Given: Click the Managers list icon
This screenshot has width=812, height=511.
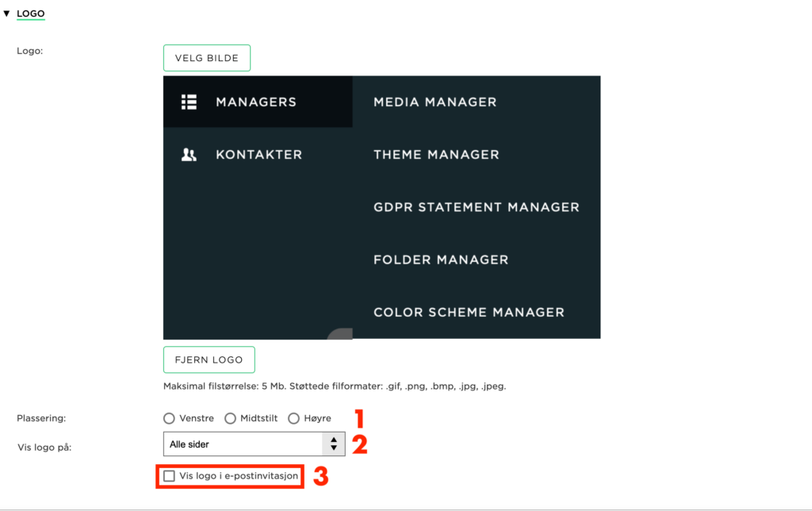Looking at the screenshot, I should 189,102.
